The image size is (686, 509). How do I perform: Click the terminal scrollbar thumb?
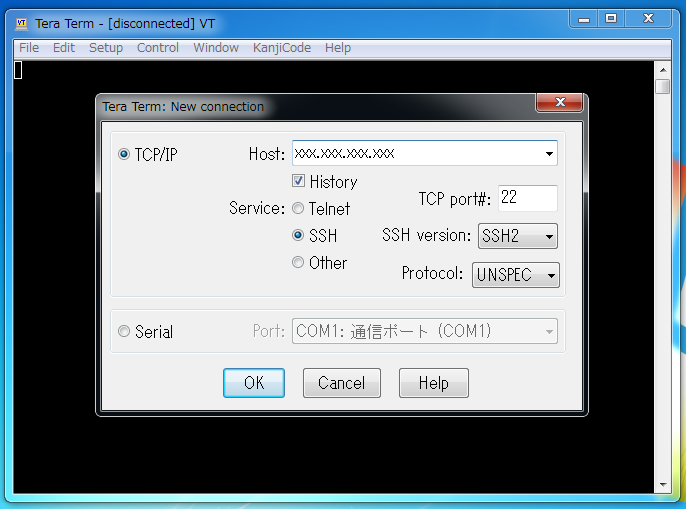tap(663, 86)
